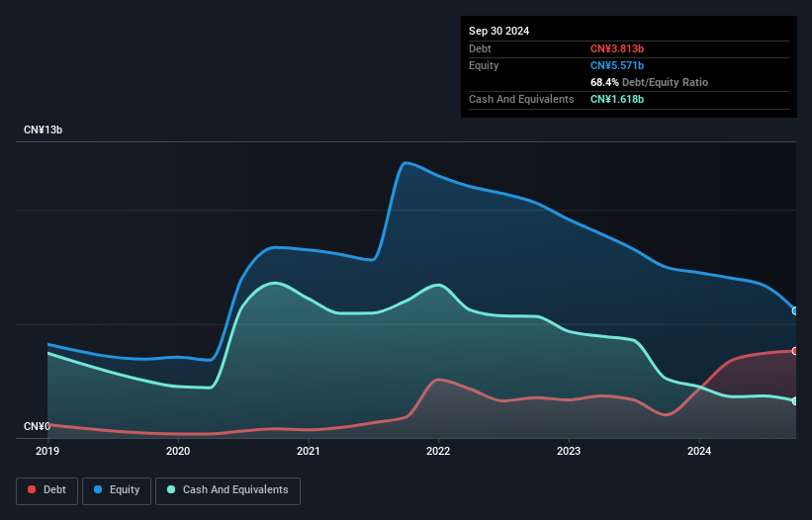Click the 2020 axis label

point(178,451)
